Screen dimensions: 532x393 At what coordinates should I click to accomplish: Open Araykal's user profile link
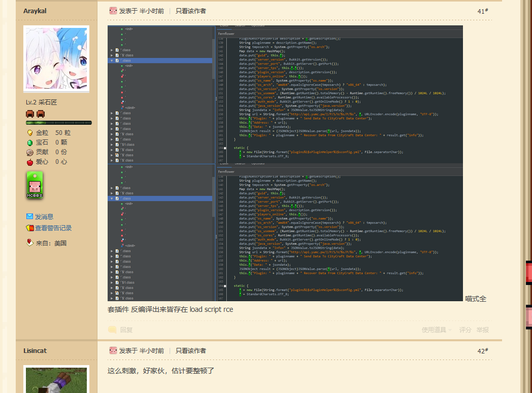coord(35,11)
